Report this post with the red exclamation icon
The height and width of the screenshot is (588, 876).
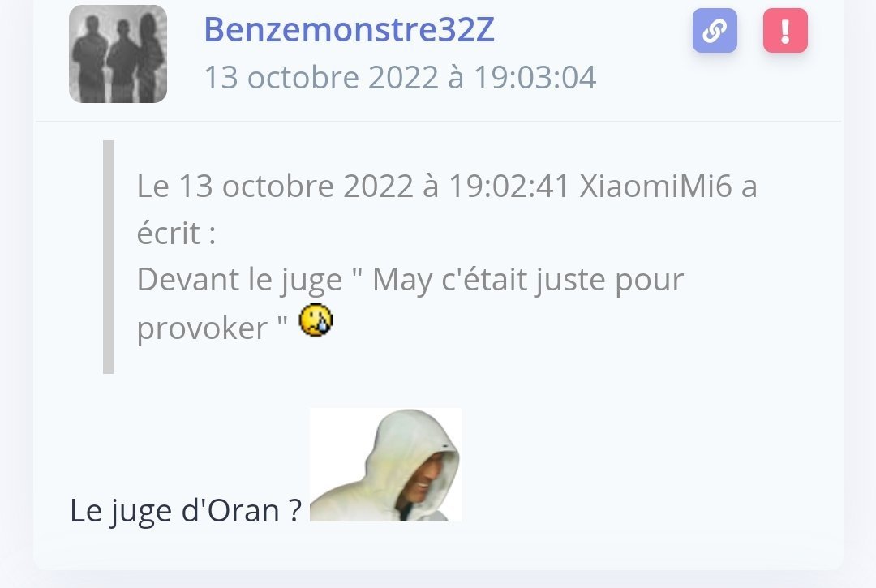point(785,31)
